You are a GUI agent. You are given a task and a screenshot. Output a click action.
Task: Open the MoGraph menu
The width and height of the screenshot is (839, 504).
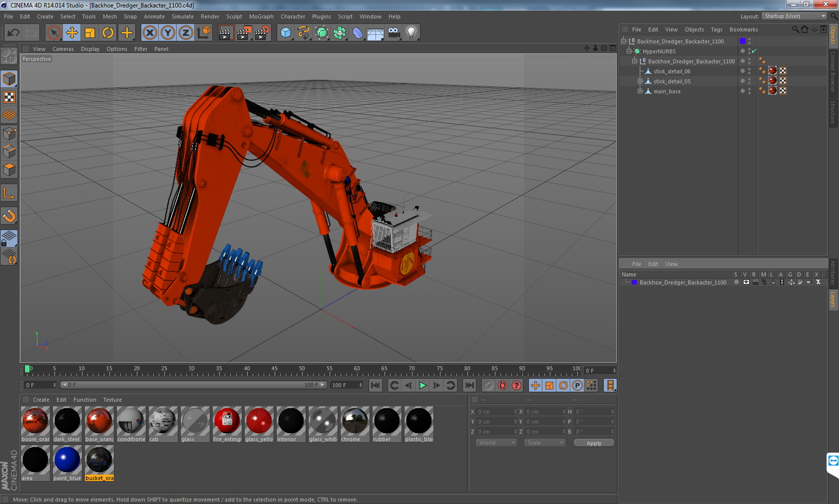[261, 16]
